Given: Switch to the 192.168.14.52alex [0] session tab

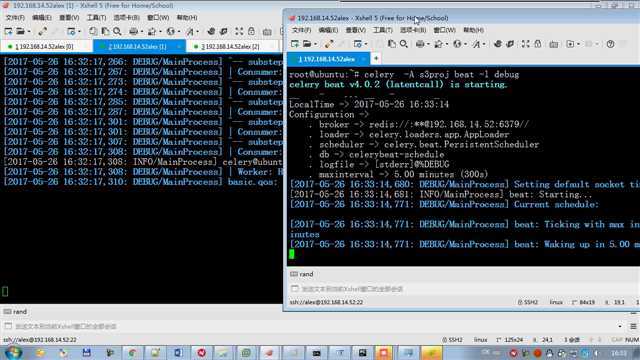Looking at the screenshot, I should pyautogui.click(x=44, y=47).
